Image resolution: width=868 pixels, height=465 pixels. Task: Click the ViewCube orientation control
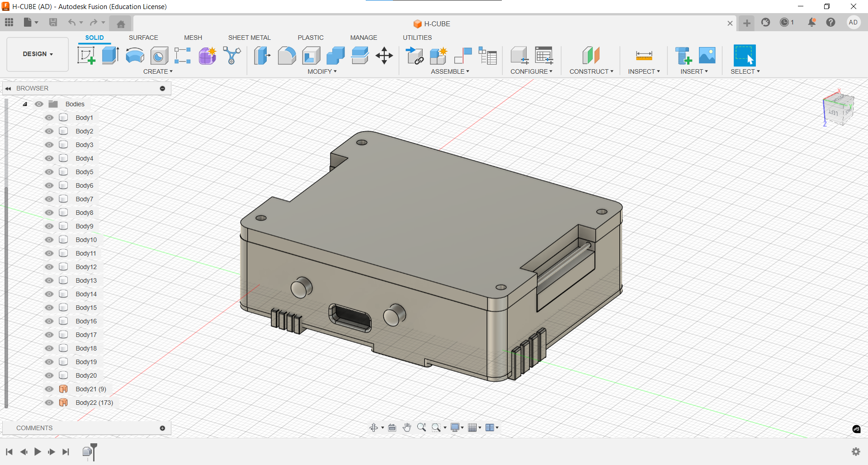[x=839, y=109]
